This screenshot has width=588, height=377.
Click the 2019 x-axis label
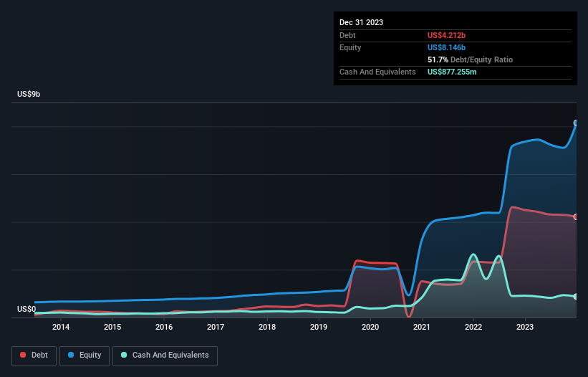(x=319, y=327)
